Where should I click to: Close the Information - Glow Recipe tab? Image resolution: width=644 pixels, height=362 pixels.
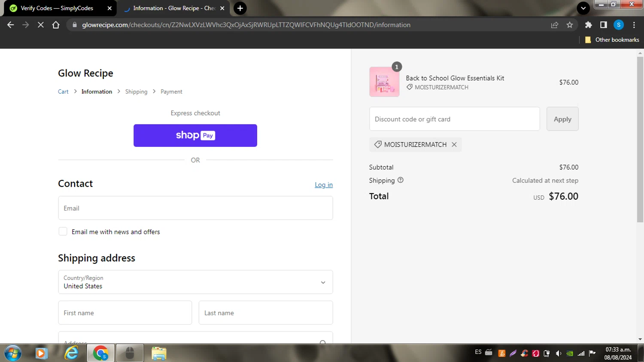coord(222,8)
